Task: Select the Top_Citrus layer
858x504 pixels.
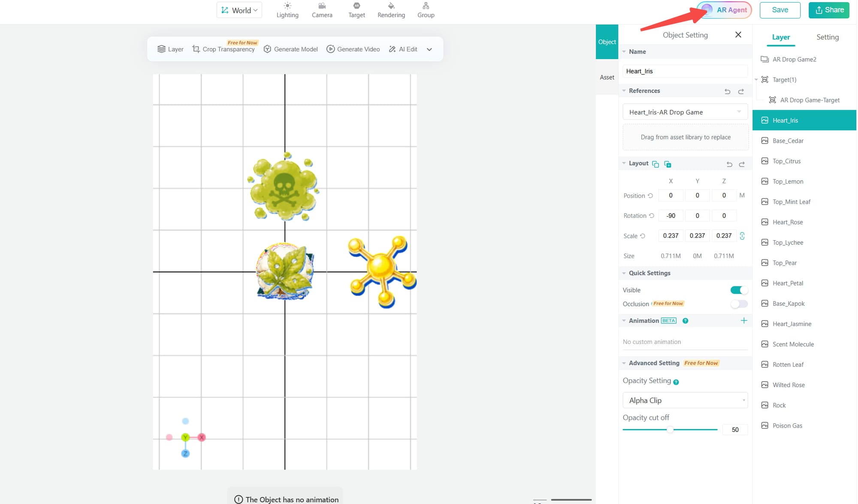Action: 804,161
